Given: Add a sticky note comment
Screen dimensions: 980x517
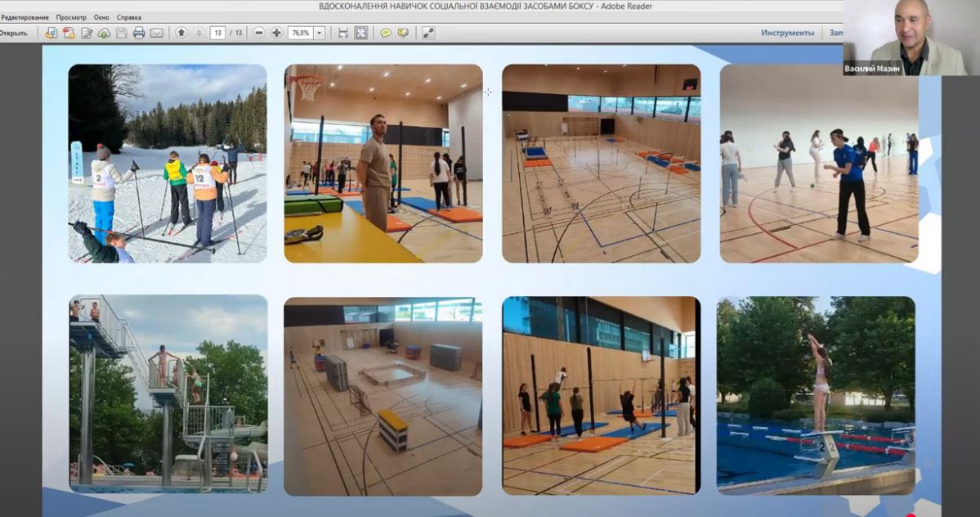Looking at the screenshot, I should pyautogui.click(x=386, y=33).
